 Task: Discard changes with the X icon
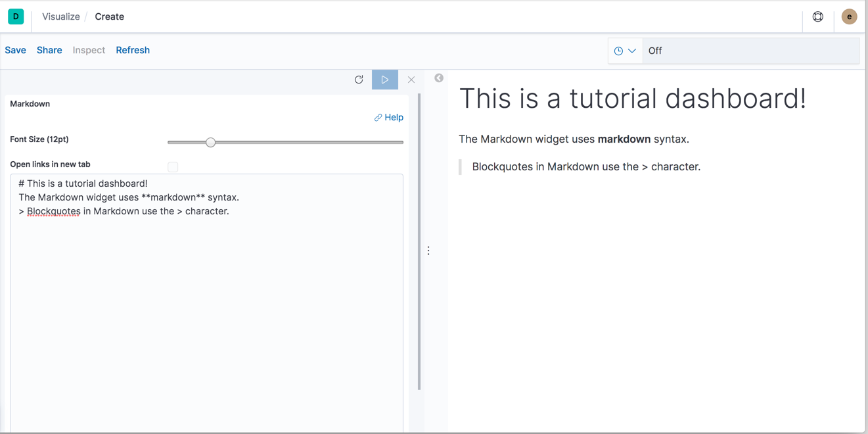coord(411,79)
